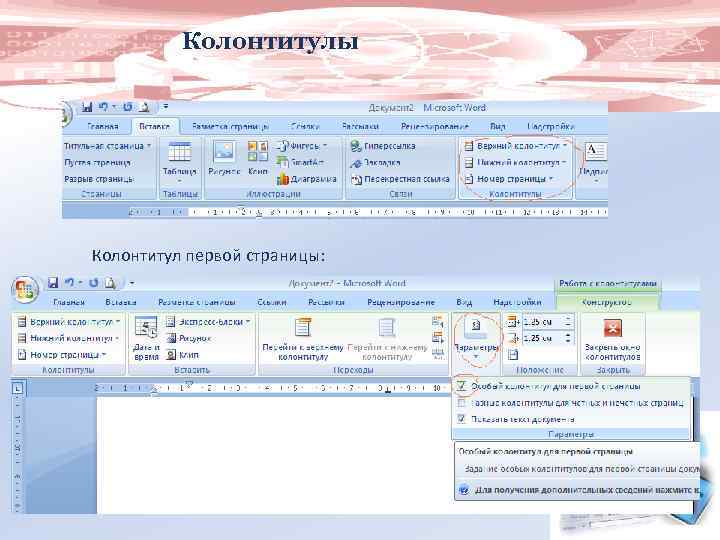Enable Разные колонтитулы для четных и нечетных страниц
Screen dimensions: 720x540
(x=462, y=403)
